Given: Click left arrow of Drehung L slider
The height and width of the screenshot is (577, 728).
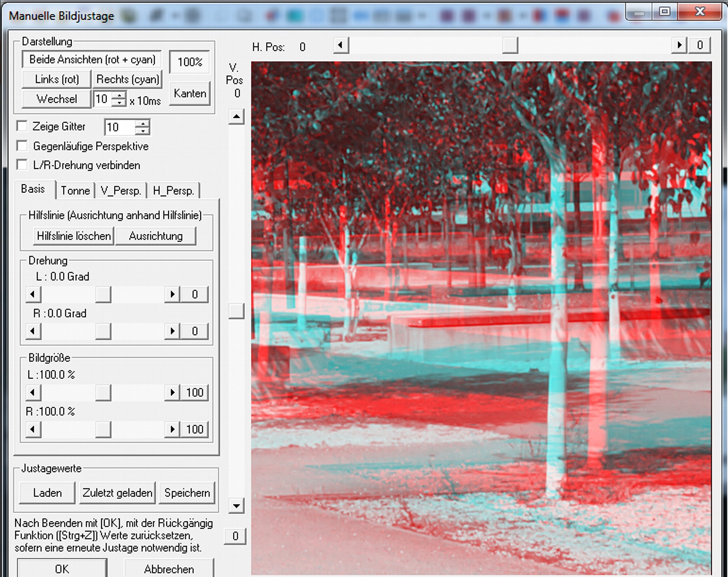Looking at the screenshot, I should (x=33, y=294).
